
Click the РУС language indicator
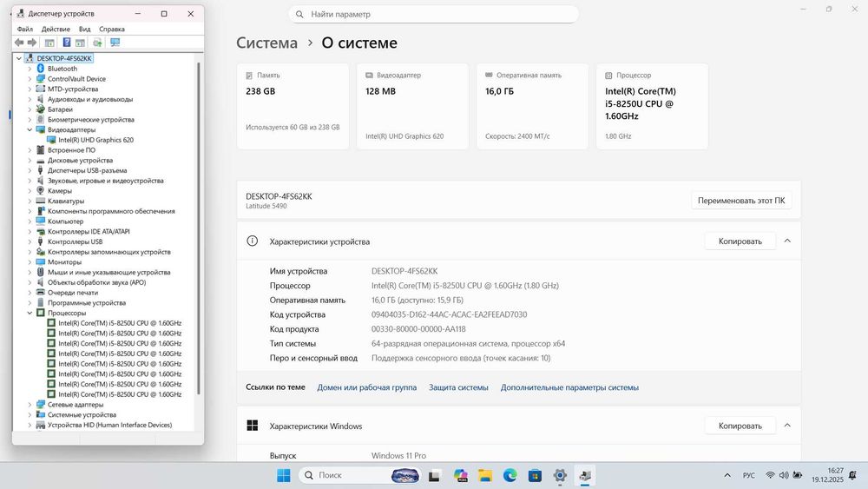click(749, 475)
